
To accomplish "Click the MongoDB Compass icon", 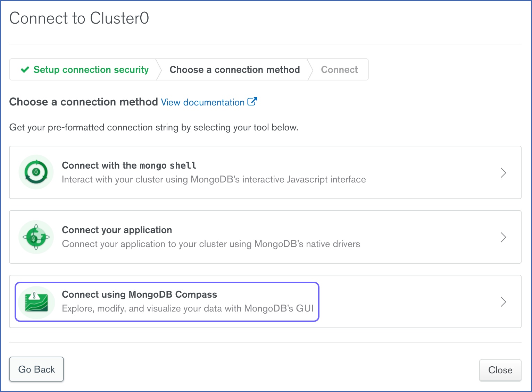I will (x=36, y=301).
